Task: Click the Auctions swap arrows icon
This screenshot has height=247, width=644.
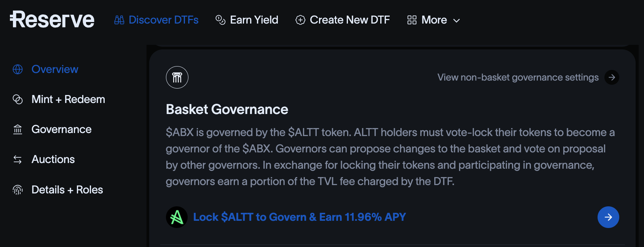Action: (x=18, y=160)
